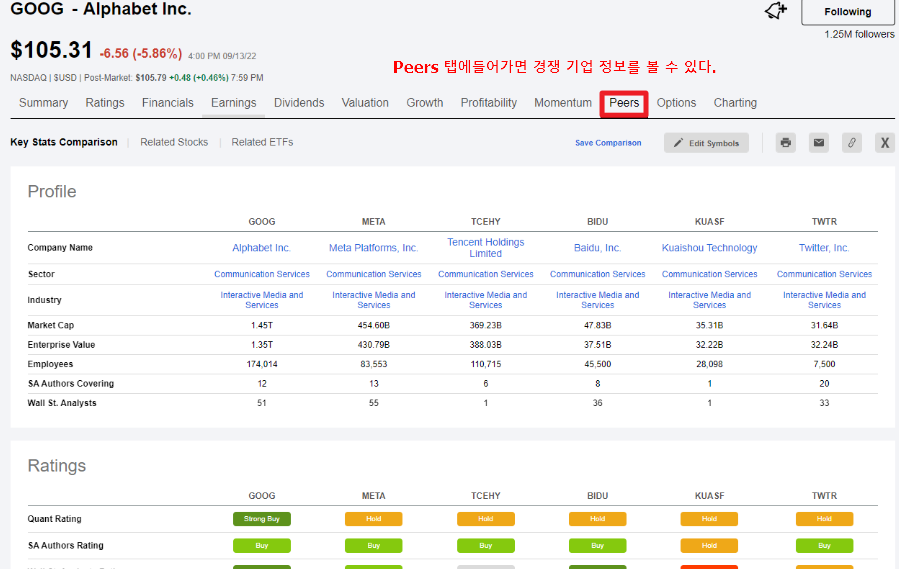Viewport: 899px width, 569px height.
Task: Click GOOG Quant Rating Strong Buy badge
Action: pyautogui.click(x=261, y=519)
